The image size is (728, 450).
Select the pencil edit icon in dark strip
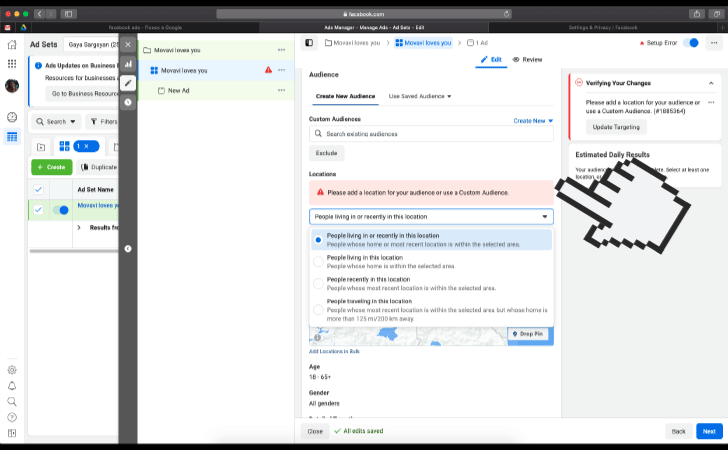coord(128,83)
